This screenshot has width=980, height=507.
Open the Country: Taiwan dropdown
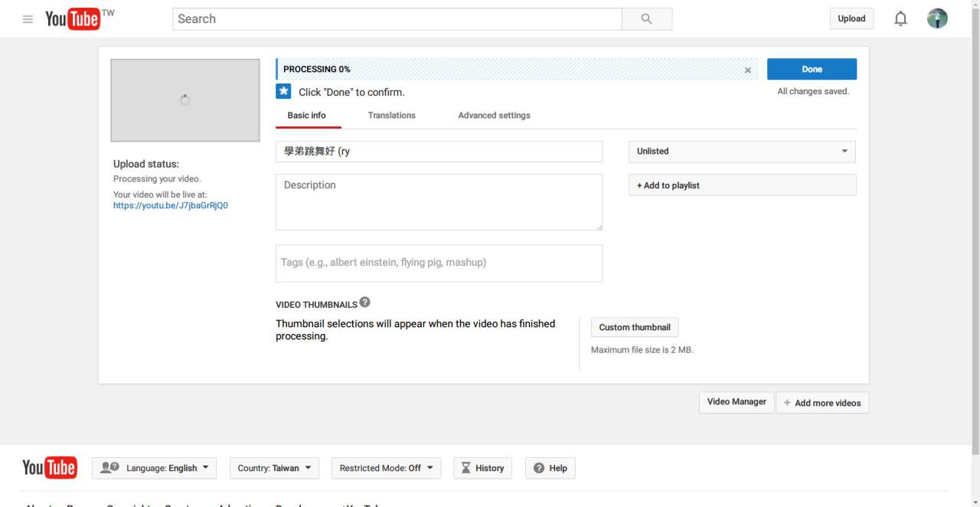pos(274,468)
